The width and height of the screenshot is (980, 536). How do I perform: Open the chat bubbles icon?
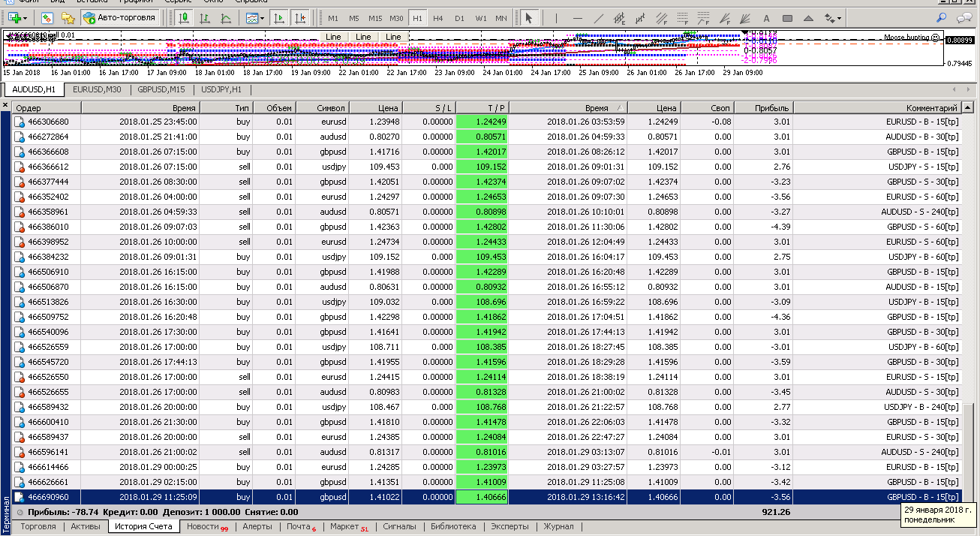coord(964,17)
